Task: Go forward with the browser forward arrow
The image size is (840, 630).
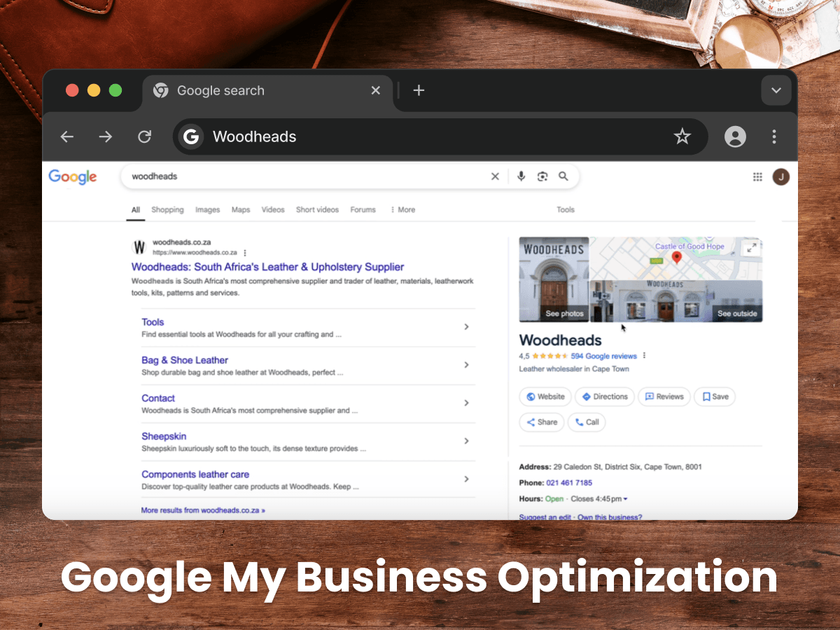Action: (106, 137)
